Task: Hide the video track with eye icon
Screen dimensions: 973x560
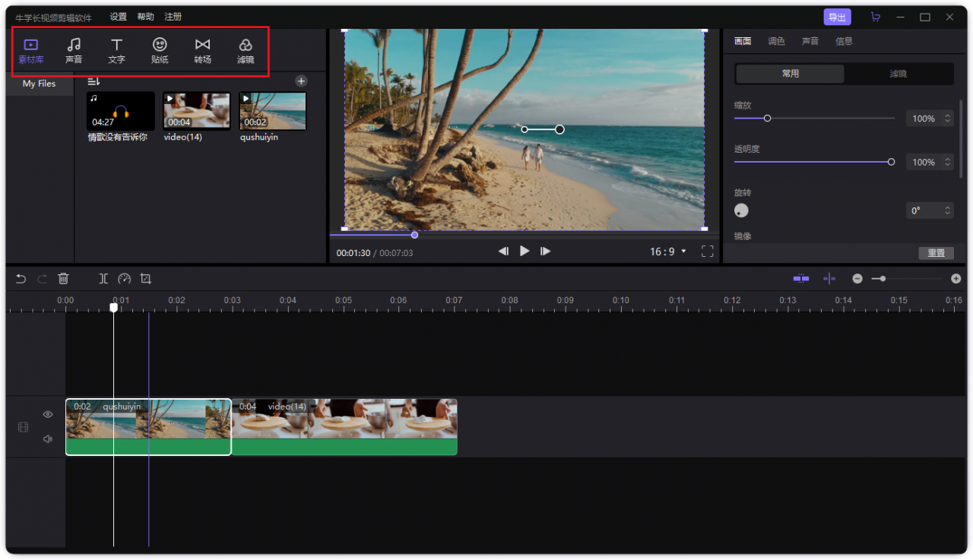Action: pos(48,414)
